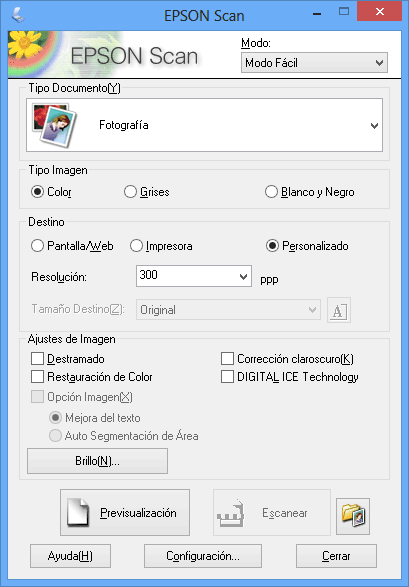
Task: Click the Brillo(N)... button
Action: pyautogui.click(x=97, y=461)
